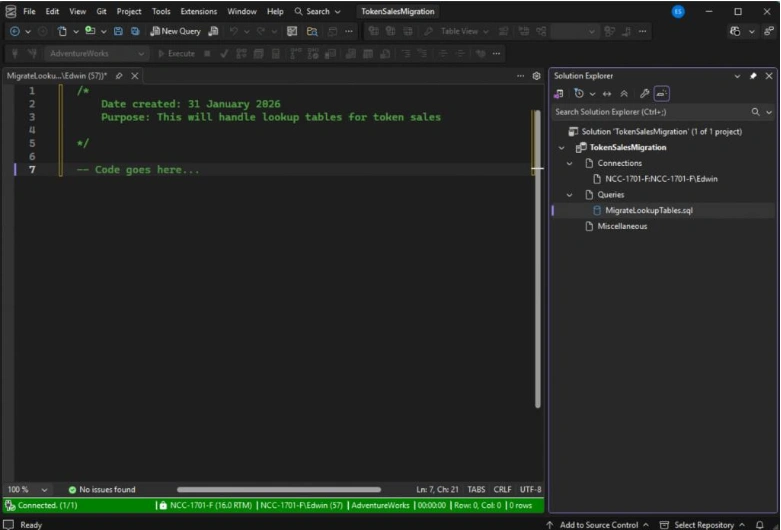Click the Copilot icon in the top right

[x=735, y=31]
